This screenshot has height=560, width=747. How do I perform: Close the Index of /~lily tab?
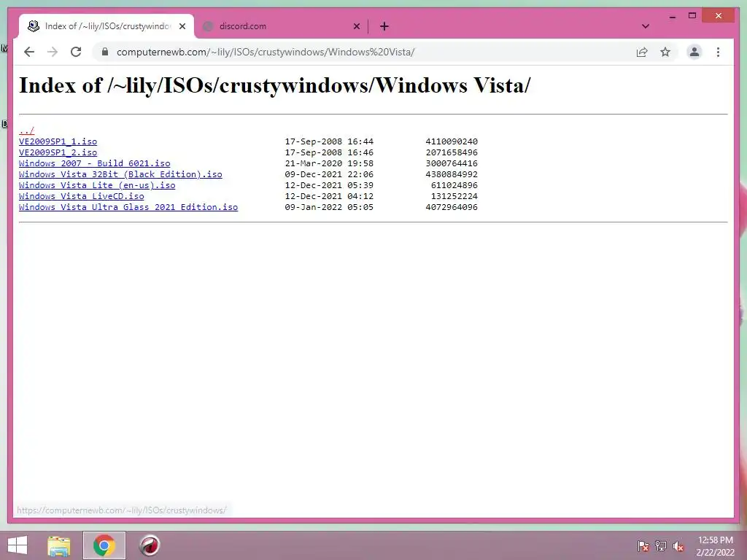coord(182,26)
